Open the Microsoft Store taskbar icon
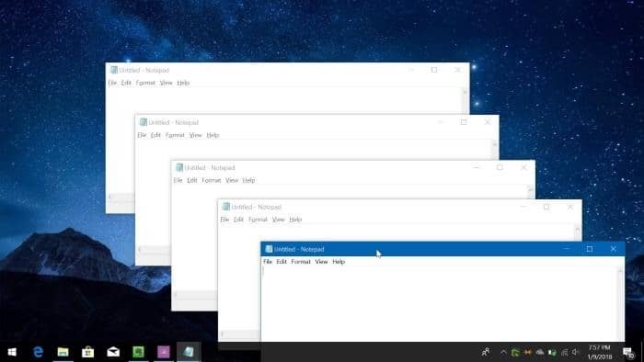Viewport: 644px width, 362px height. 88,352
